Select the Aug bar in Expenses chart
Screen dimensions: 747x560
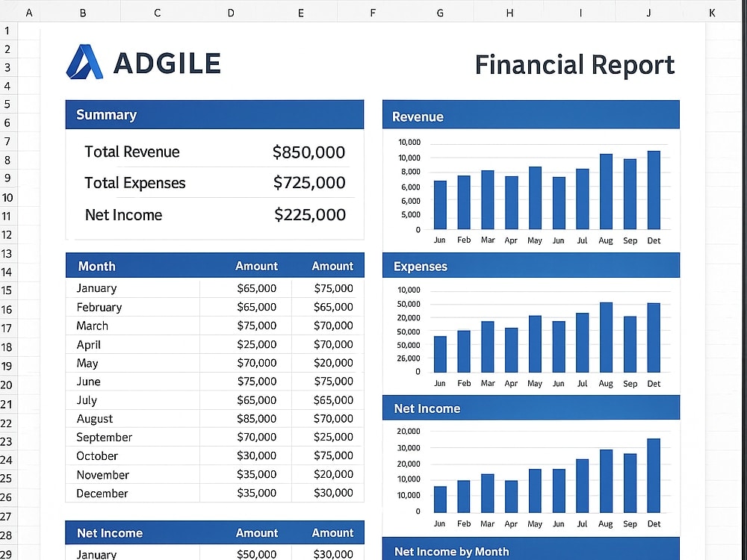coord(606,337)
